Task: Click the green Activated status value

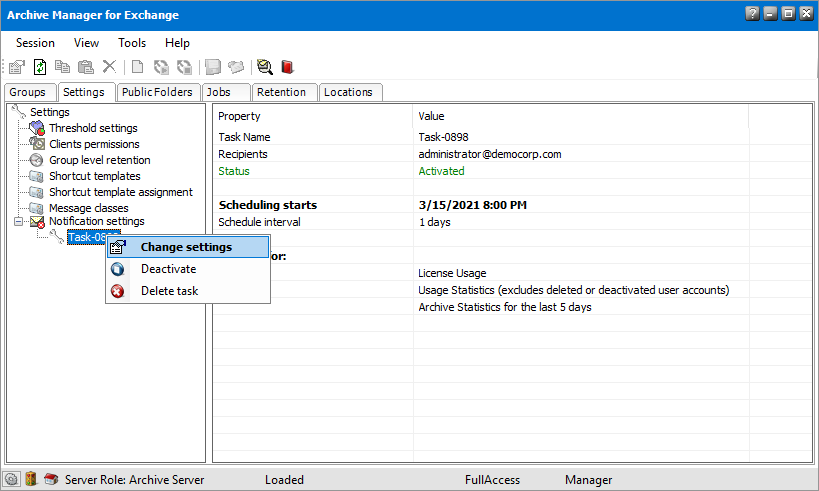Action: pos(441,171)
